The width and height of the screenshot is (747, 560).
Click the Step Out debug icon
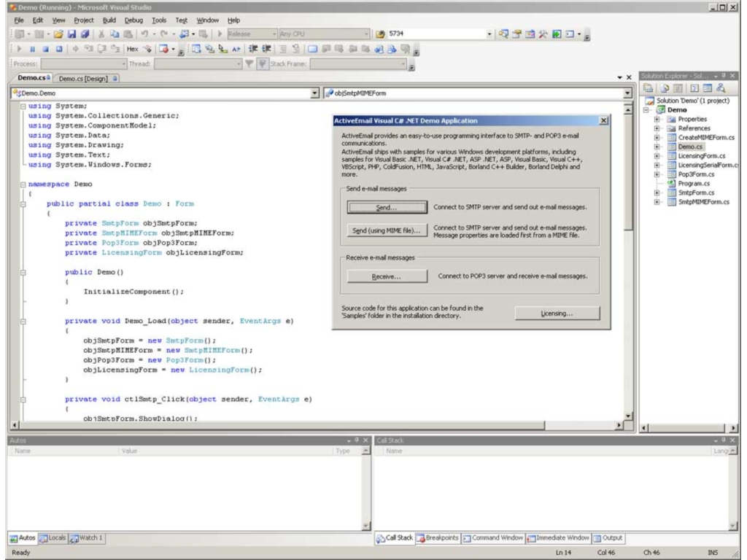coord(115,49)
